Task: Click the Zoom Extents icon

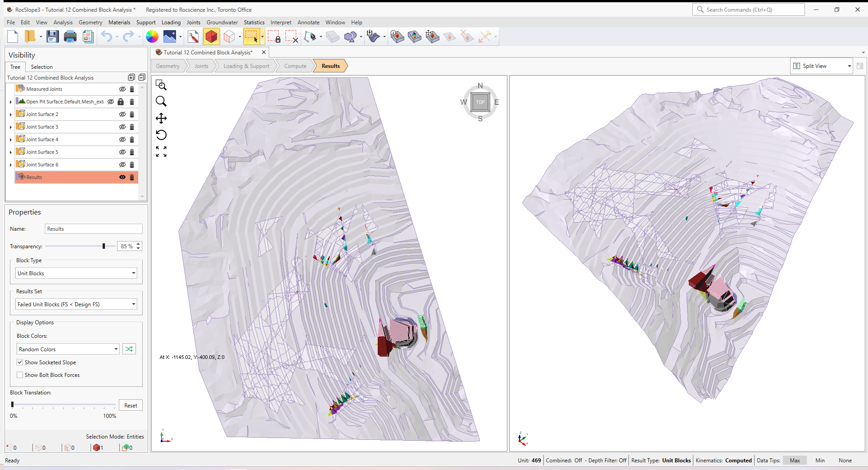Action: (x=161, y=152)
